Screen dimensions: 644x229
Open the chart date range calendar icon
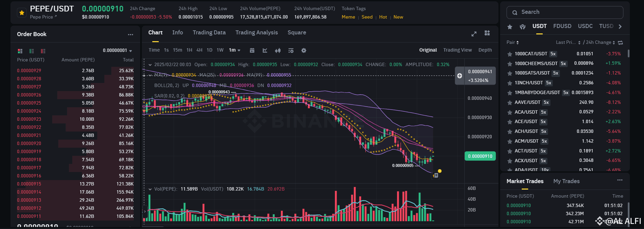[x=252, y=50]
